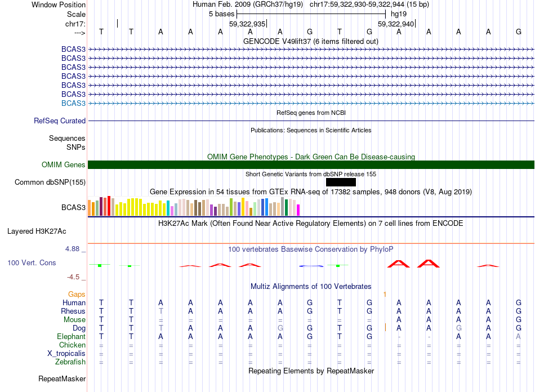The width and height of the screenshot is (535, 392).
Task: Click the Zebrafish species label
Action: coord(70,362)
